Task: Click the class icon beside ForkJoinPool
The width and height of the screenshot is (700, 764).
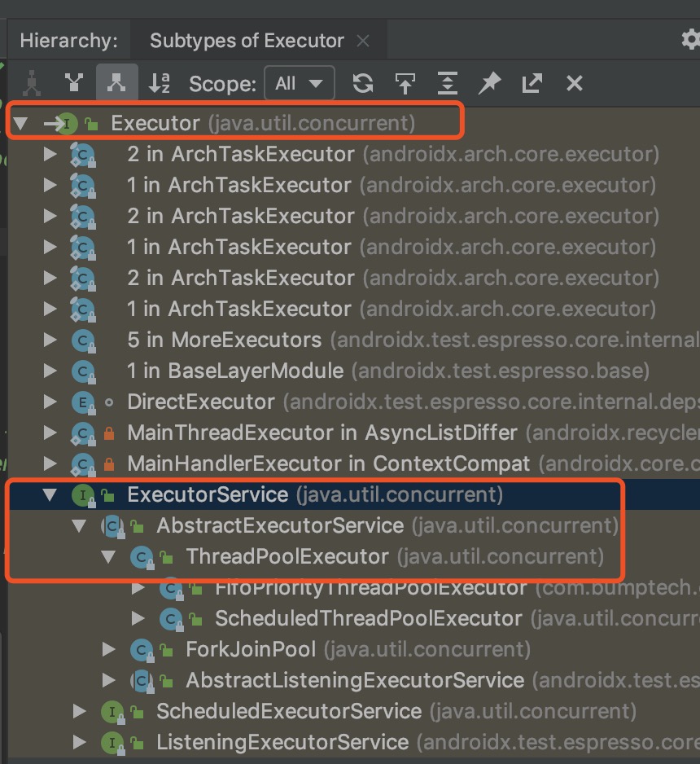Action: click(x=142, y=650)
